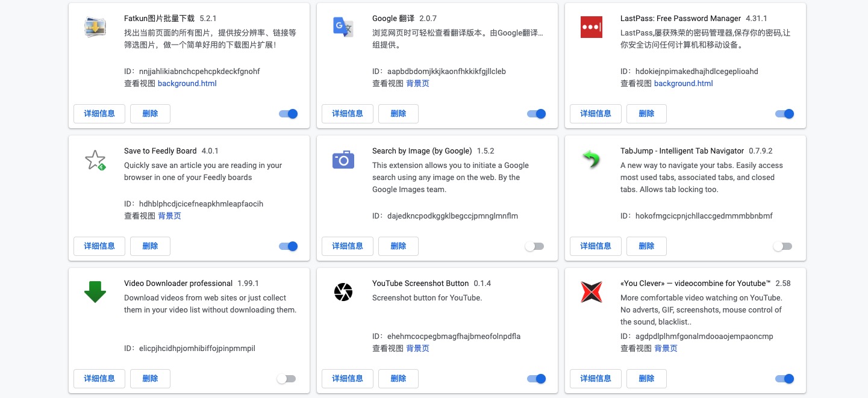Click the Fatkun image downloader extension icon

click(x=95, y=27)
